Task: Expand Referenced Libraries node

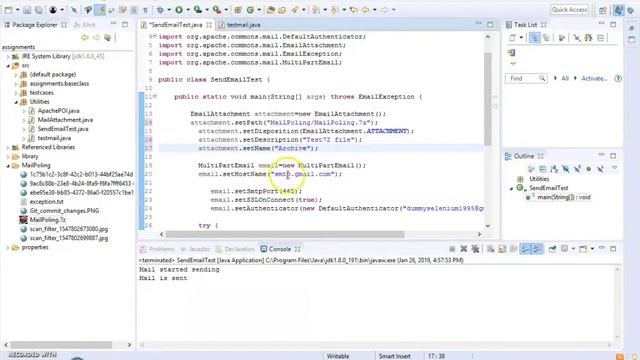Action: click(8, 147)
